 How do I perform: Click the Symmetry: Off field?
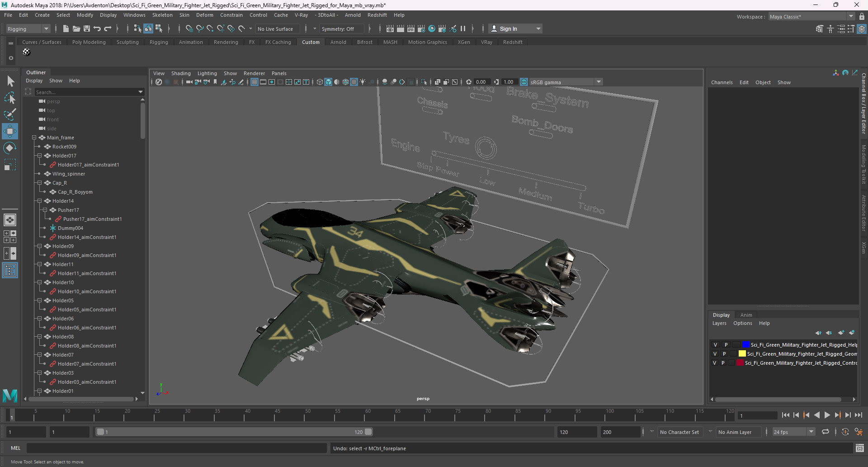tap(341, 29)
